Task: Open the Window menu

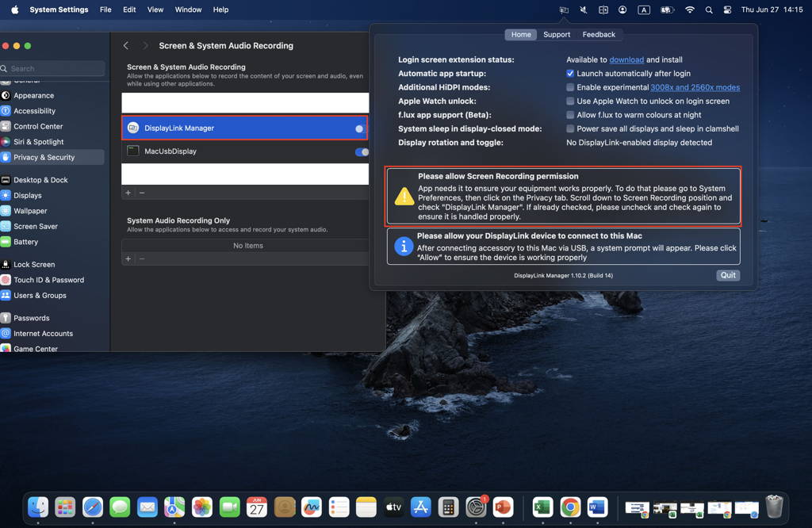Action: (188, 10)
